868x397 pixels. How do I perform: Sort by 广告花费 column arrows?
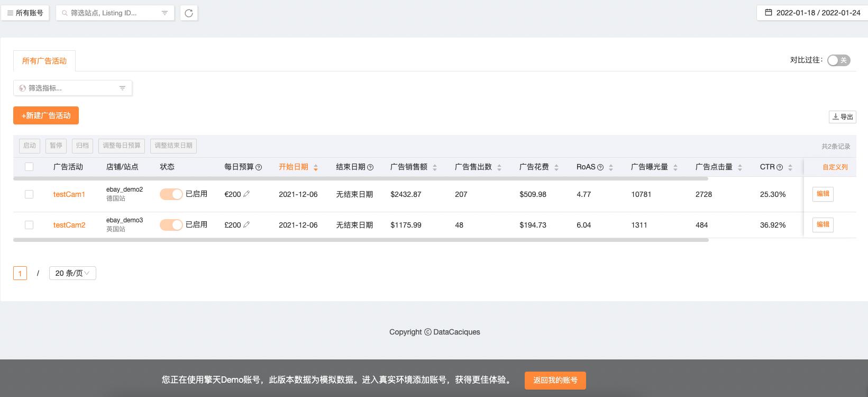coord(556,167)
